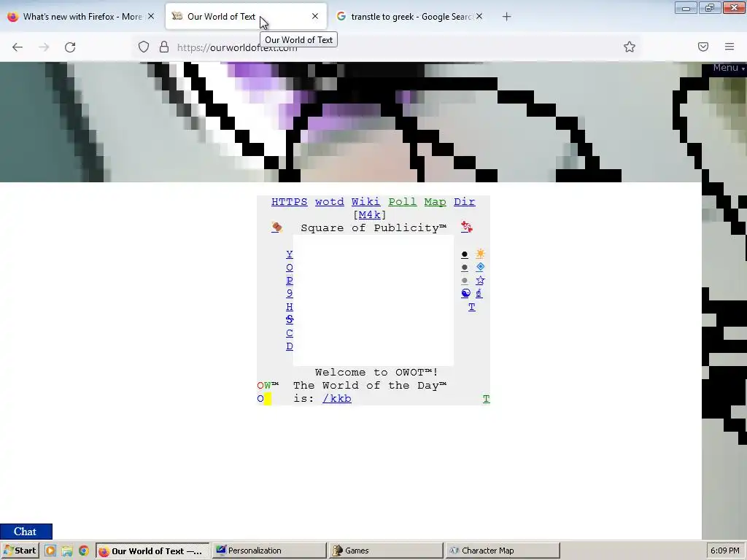This screenshot has width=747, height=560.
Task: Click the blue T link below microscope
Action: [x=472, y=307]
